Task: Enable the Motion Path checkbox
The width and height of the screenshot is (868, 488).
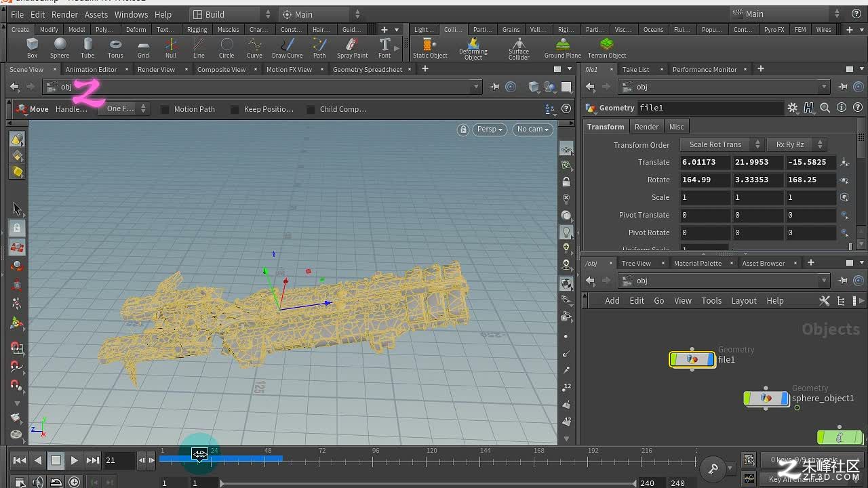Action: pyautogui.click(x=165, y=109)
